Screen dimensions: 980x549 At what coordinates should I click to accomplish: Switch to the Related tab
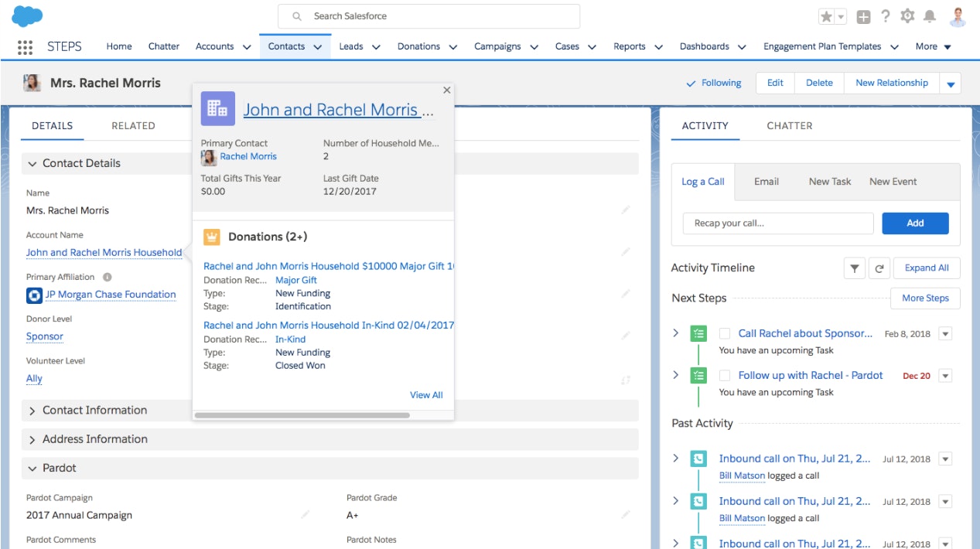point(133,125)
